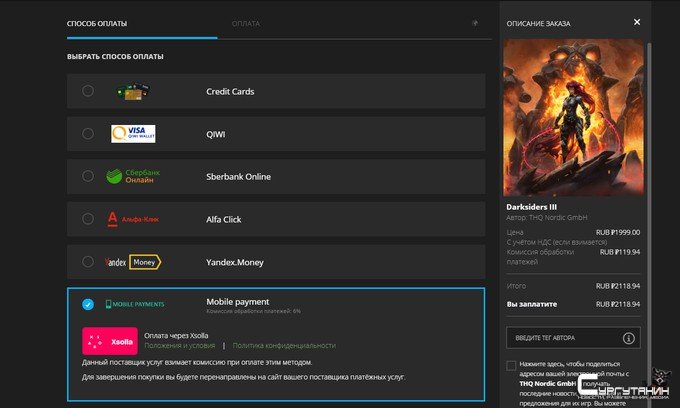Click the Оплата через Xsolla text
The width and height of the screenshot is (680, 408).
176,336
